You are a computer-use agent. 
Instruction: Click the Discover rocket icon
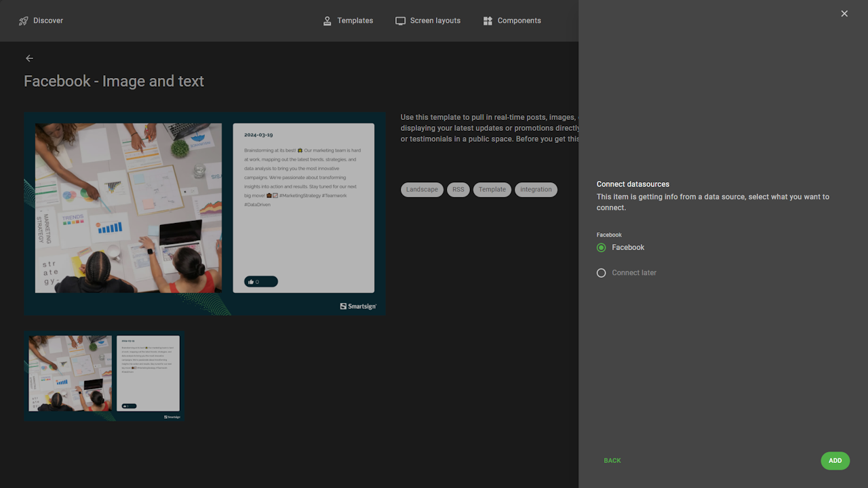pos(24,21)
